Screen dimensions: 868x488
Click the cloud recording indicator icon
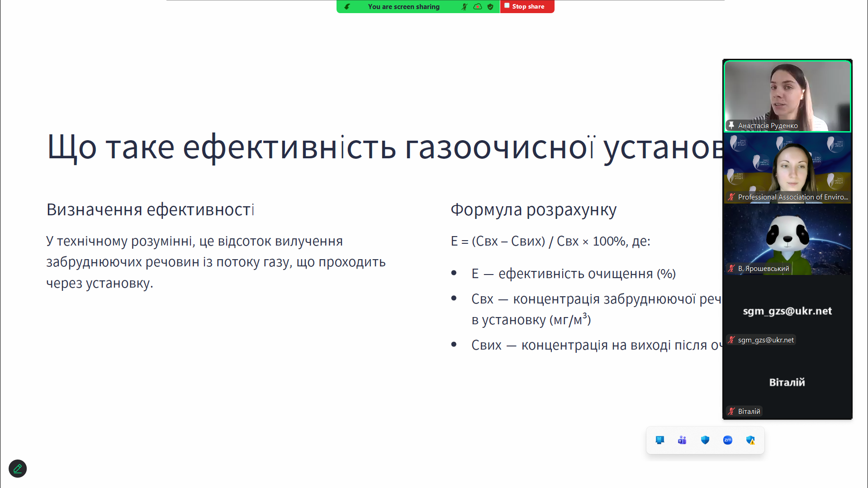tap(477, 6)
